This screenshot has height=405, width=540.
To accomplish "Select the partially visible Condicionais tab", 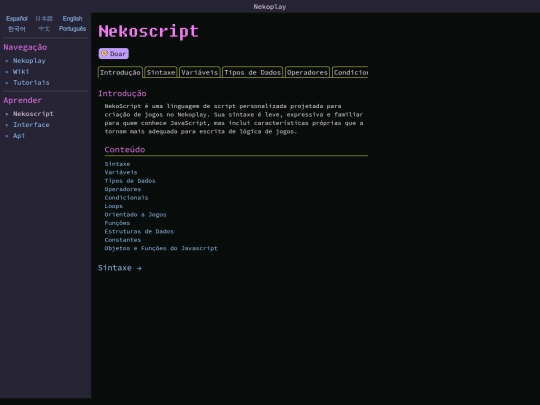I will pyautogui.click(x=350, y=72).
